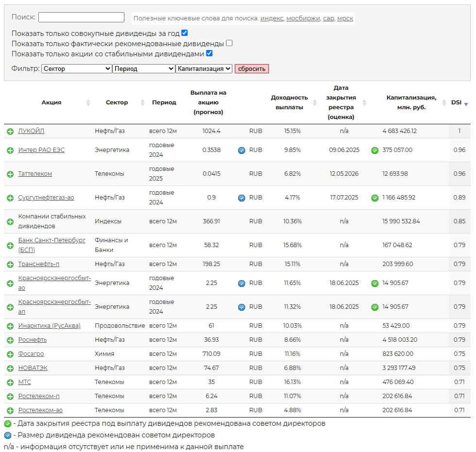Image resolution: width=476 pixels, height=452 pixels.
Task: Click the сар search keyword
Action: click(328, 18)
